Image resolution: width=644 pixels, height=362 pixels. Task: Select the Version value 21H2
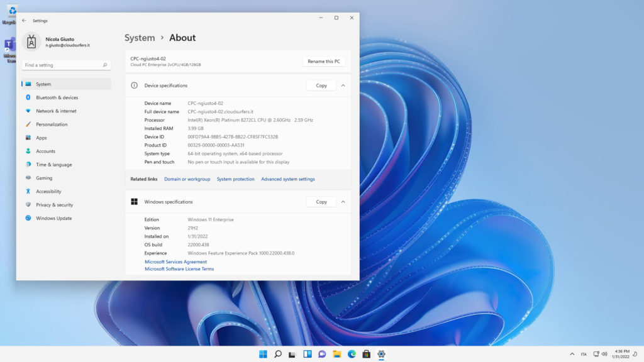[x=192, y=228]
